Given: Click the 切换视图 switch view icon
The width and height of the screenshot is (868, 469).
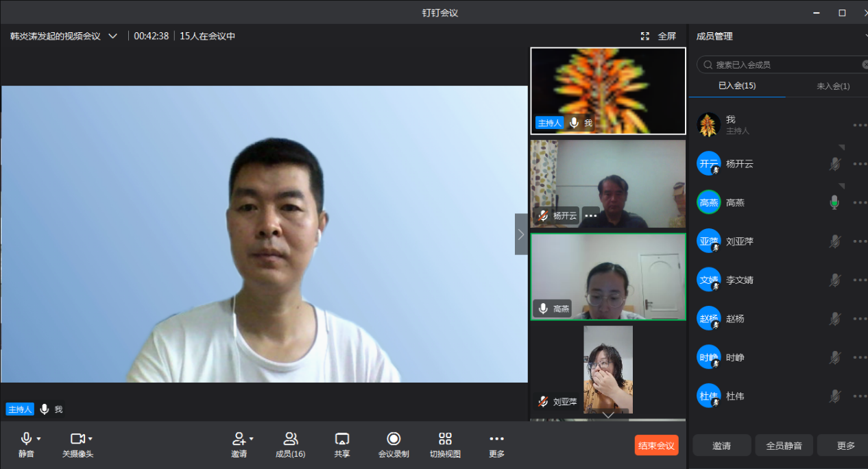Looking at the screenshot, I should click(445, 439).
